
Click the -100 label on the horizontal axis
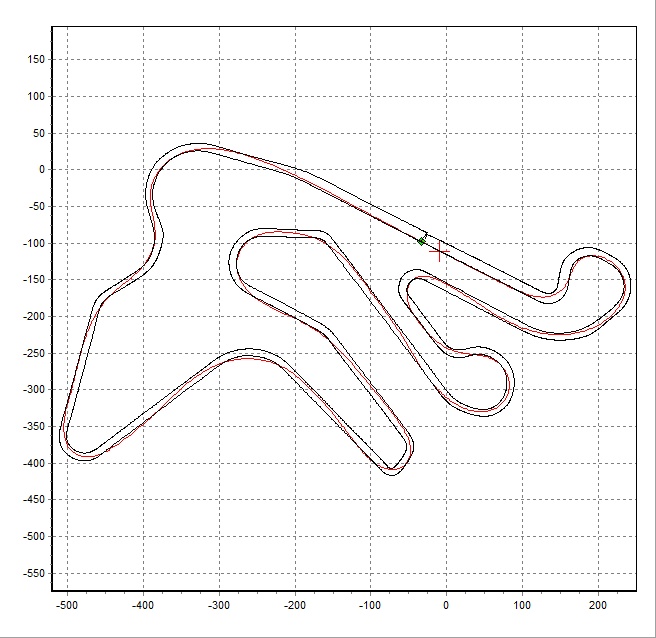pyautogui.click(x=370, y=605)
